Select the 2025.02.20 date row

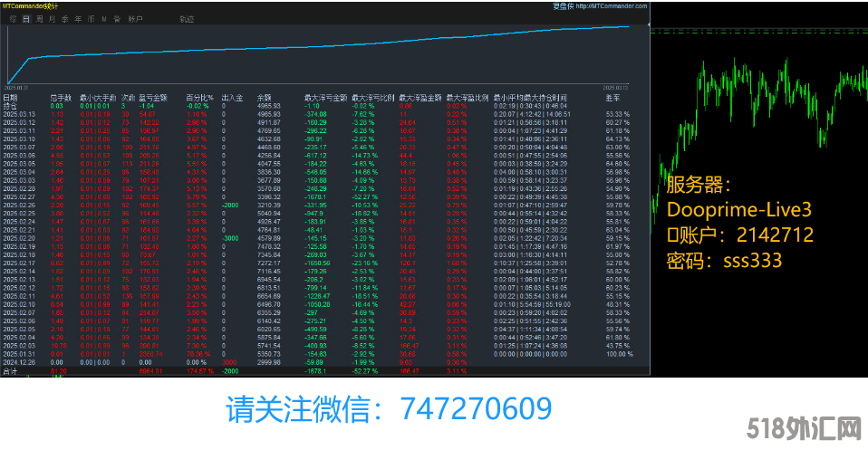325,238
